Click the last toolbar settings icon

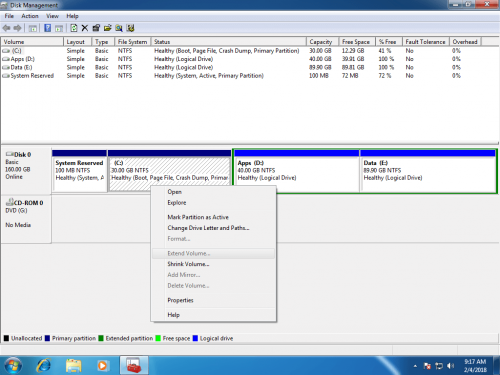(x=130, y=28)
